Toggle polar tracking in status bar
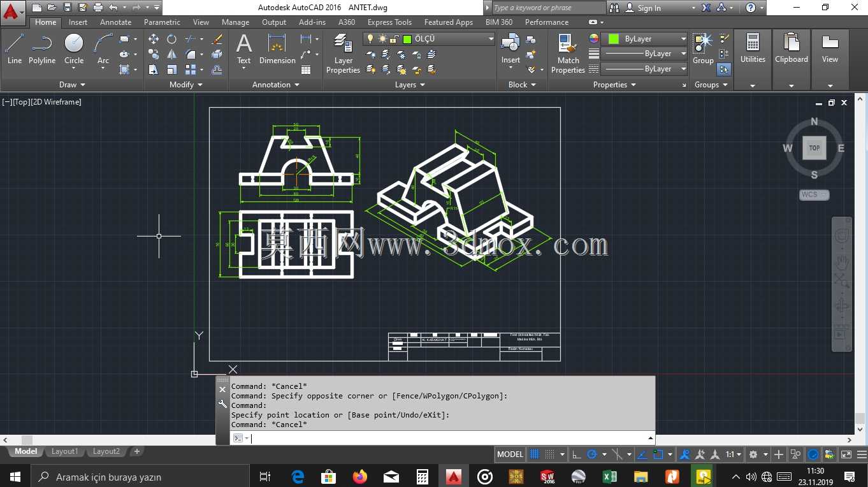The image size is (868, 487). (592, 454)
